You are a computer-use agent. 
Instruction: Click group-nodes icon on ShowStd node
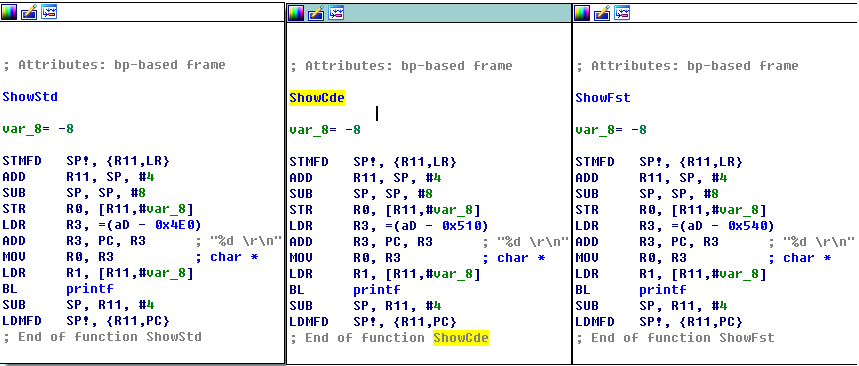pos(49,12)
